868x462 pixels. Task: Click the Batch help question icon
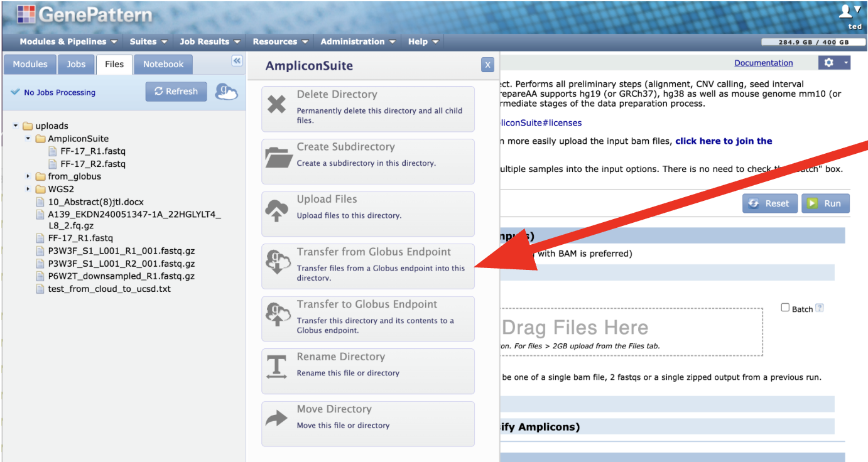tap(819, 308)
